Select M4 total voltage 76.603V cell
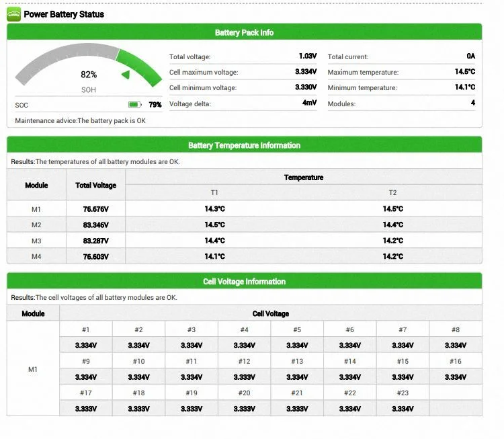 [x=96, y=256]
